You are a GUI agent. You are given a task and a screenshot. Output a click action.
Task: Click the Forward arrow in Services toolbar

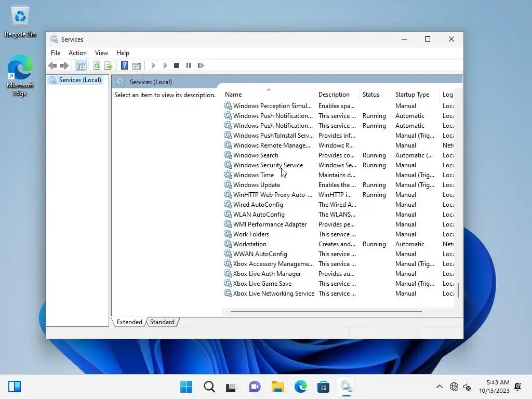pos(64,65)
